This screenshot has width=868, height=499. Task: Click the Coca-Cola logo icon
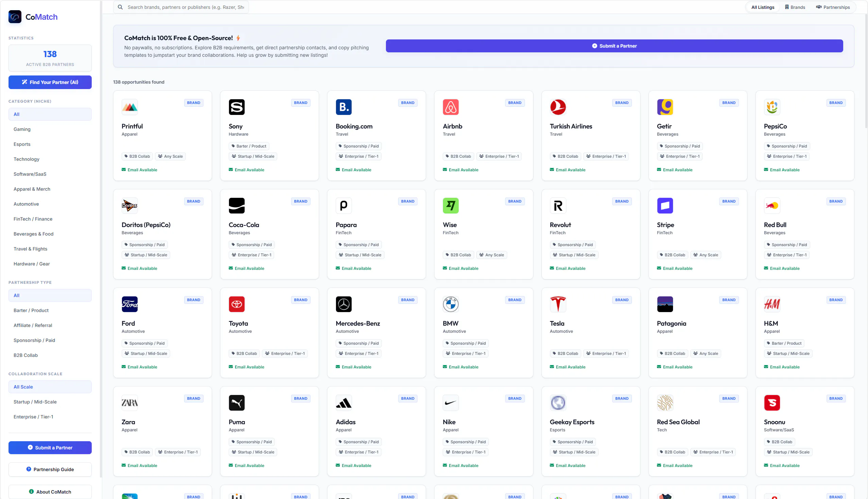click(237, 206)
